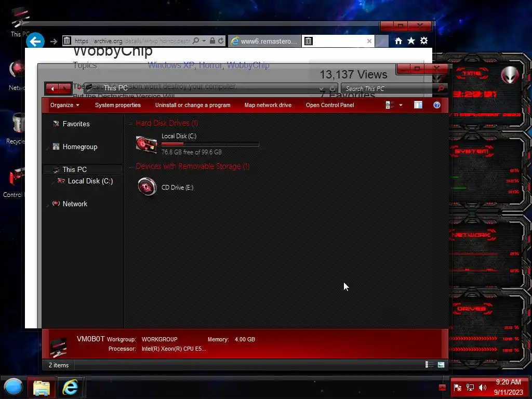Search from the Internet Explorer address bar magnifier
Screen dimensions: 532x399
click(x=196, y=41)
